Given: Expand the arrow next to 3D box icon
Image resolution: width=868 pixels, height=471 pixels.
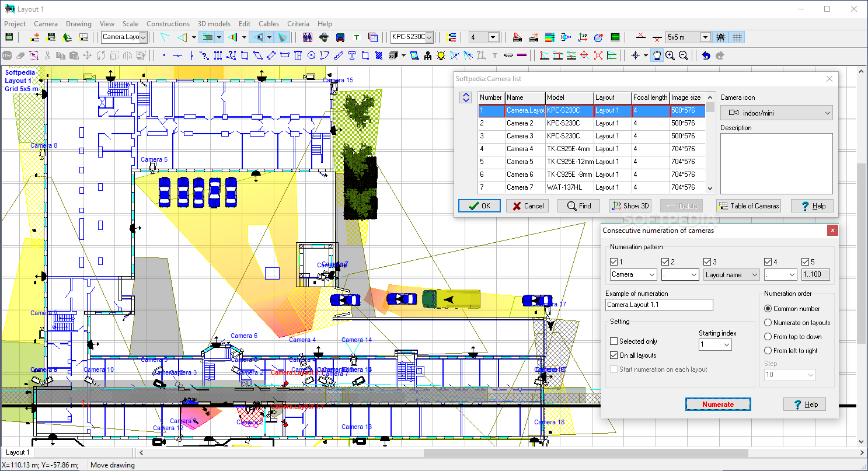Looking at the screenshot, I should [402, 55].
